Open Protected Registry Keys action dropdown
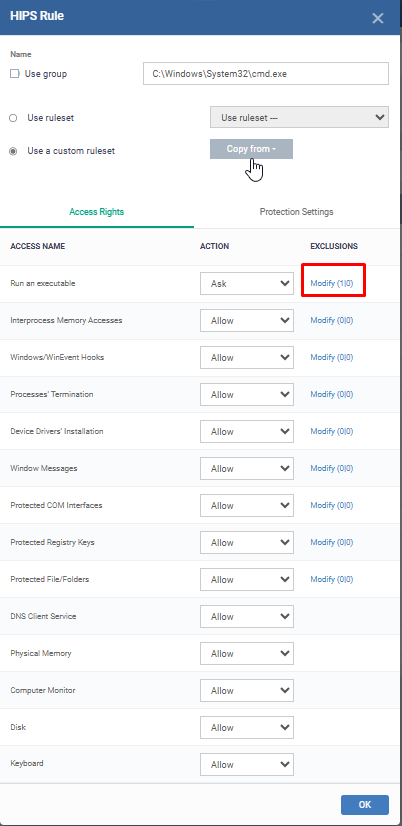 [247, 542]
